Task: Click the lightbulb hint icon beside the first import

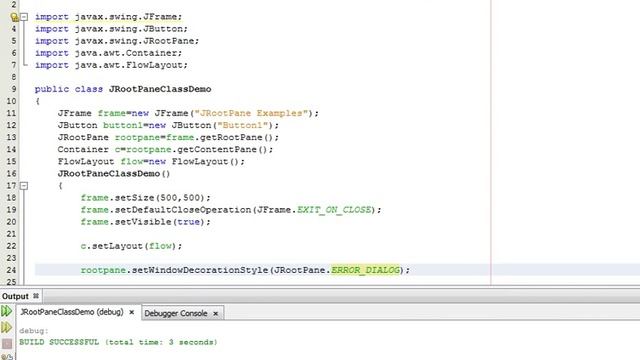Action: pyautogui.click(x=14, y=17)
